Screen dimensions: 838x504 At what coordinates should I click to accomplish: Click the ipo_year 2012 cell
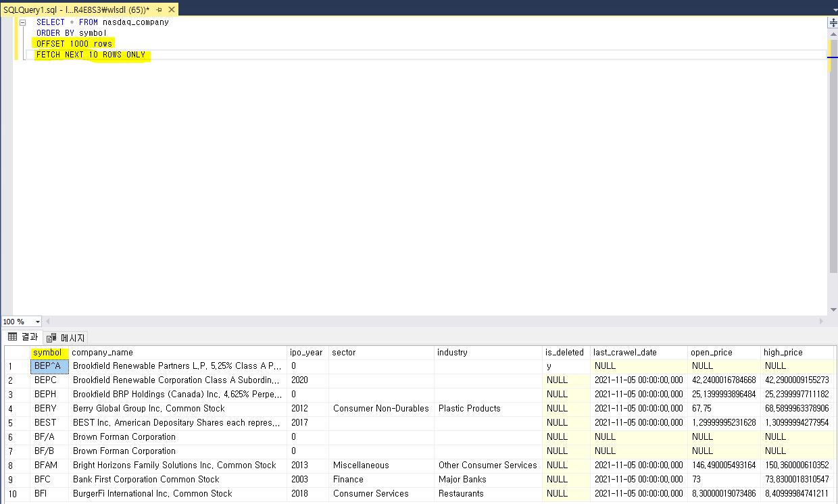pyautogui.click(x=308, y=409)
